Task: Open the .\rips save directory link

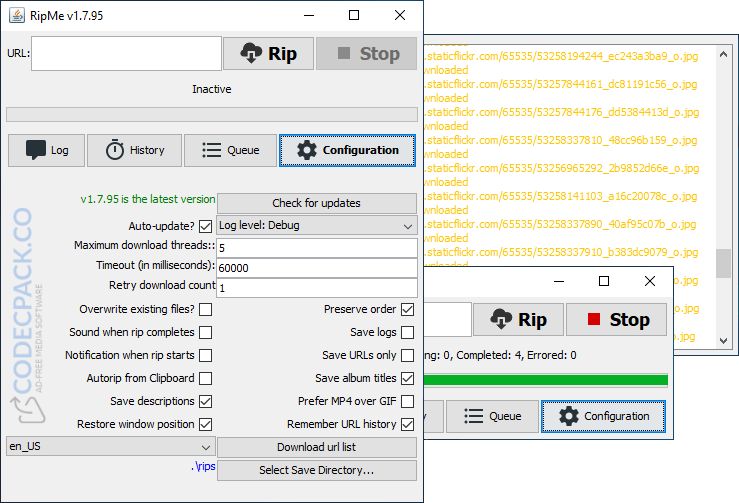Action: 204,467
